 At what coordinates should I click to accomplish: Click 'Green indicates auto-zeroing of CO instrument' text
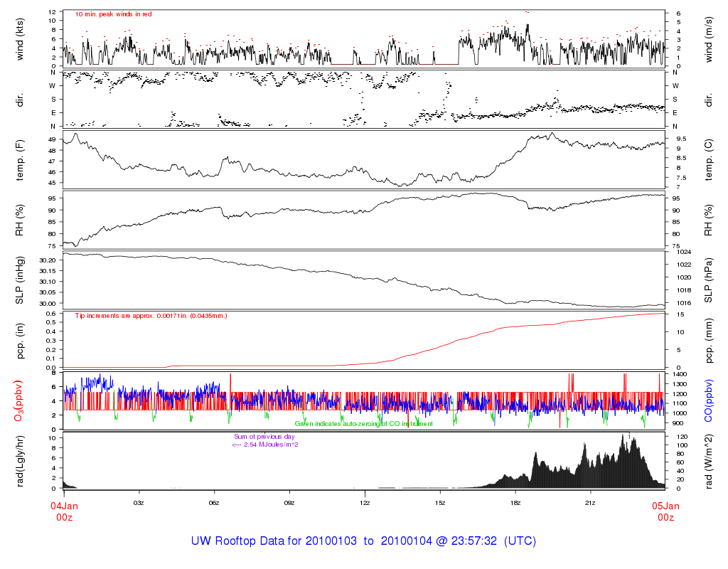pyautogui.click(x=363, y=424)
